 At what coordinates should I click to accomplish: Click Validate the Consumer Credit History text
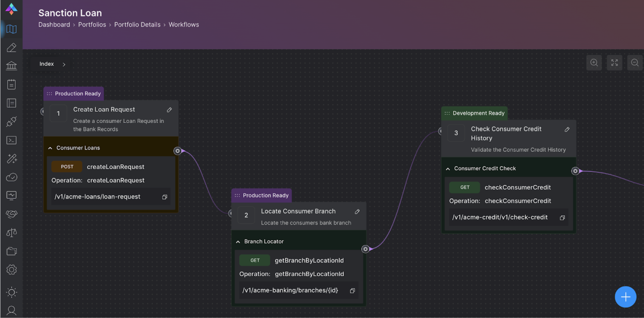tap(518, 150)
